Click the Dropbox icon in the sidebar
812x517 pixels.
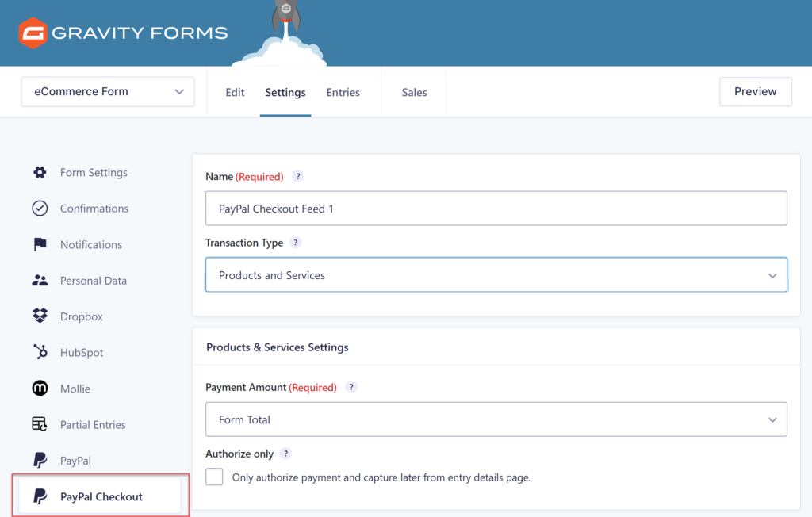(x=38, y=316)
